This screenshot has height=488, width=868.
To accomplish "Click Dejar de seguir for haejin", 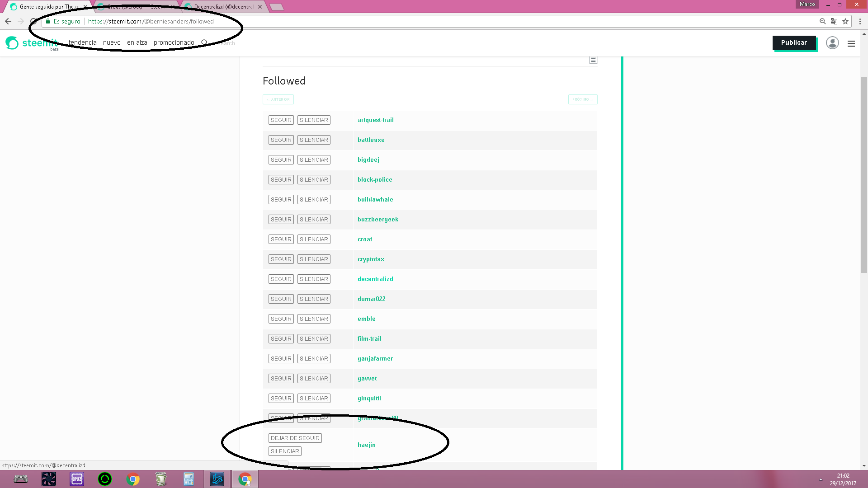I will (x=295, y=438).
